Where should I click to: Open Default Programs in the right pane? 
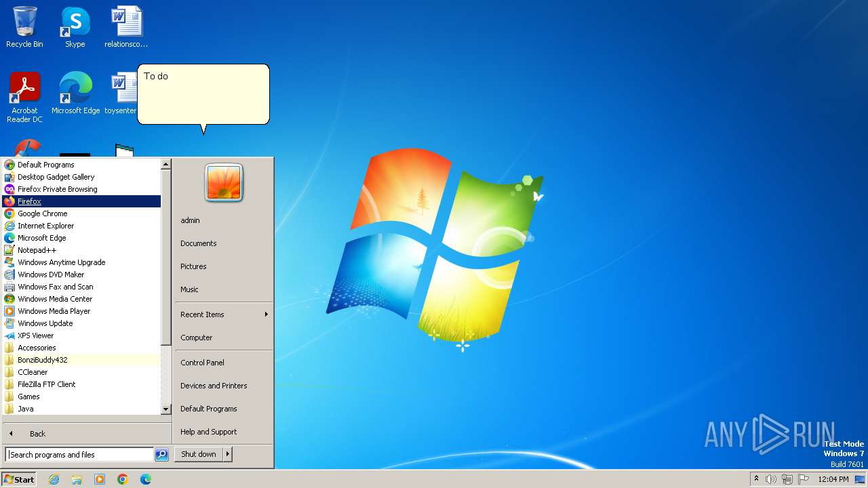point(224,409)
